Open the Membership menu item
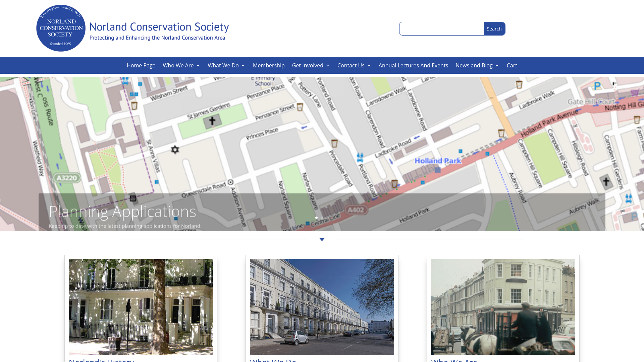Image resolution: width=644 pixels, height=362 pixels. 269,65
